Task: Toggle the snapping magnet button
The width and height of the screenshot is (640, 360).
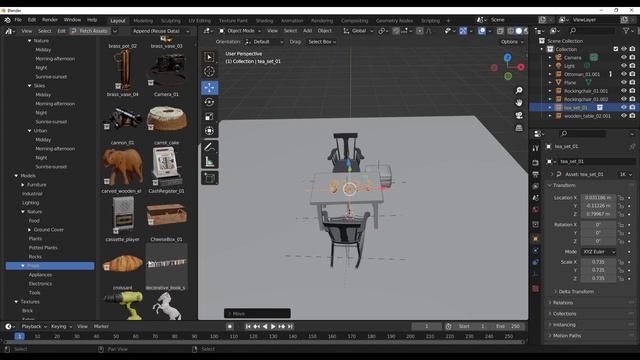Action: [x=396, y=31]
